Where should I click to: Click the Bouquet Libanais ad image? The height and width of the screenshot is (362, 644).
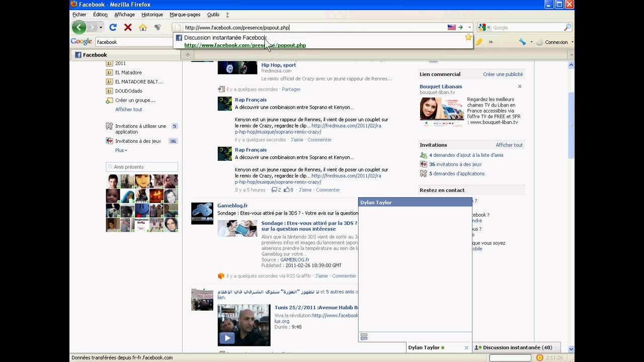(442, 112)
